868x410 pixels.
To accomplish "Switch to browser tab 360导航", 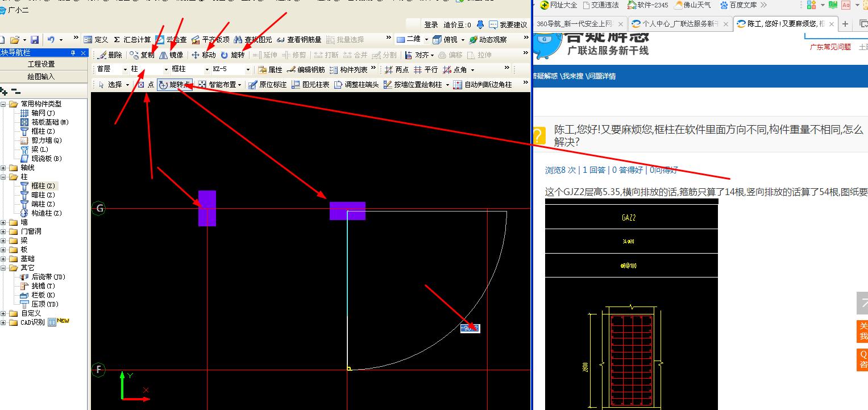I will tap(579, 24).
